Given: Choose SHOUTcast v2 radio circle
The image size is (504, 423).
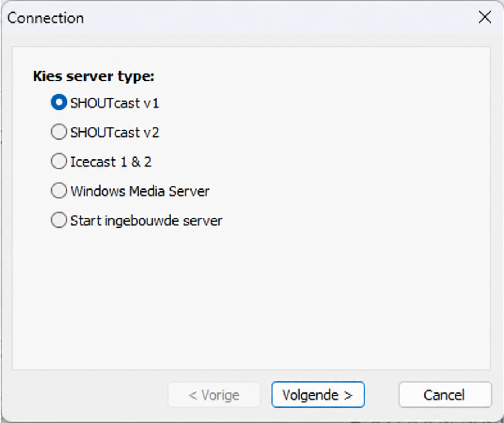Looking at the screenshot, I should click(59, 132).
